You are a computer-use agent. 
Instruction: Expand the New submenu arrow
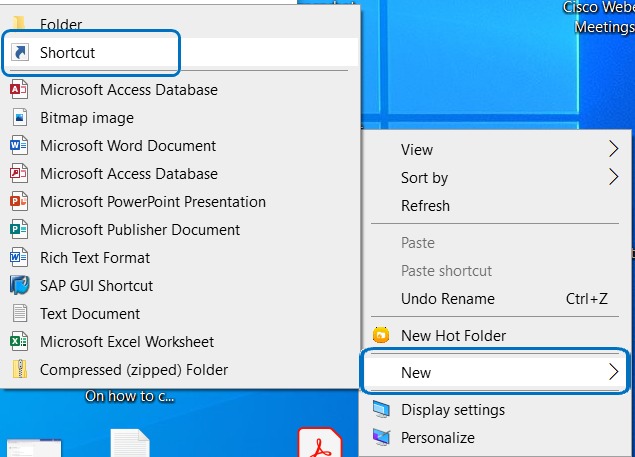tap(613, 373)
